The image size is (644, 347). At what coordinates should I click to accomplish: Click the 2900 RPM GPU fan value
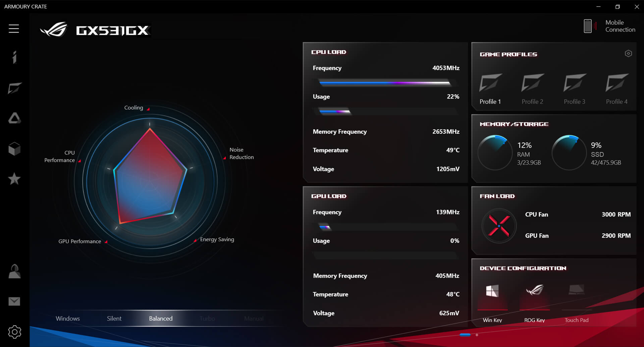tap(616, 236)
